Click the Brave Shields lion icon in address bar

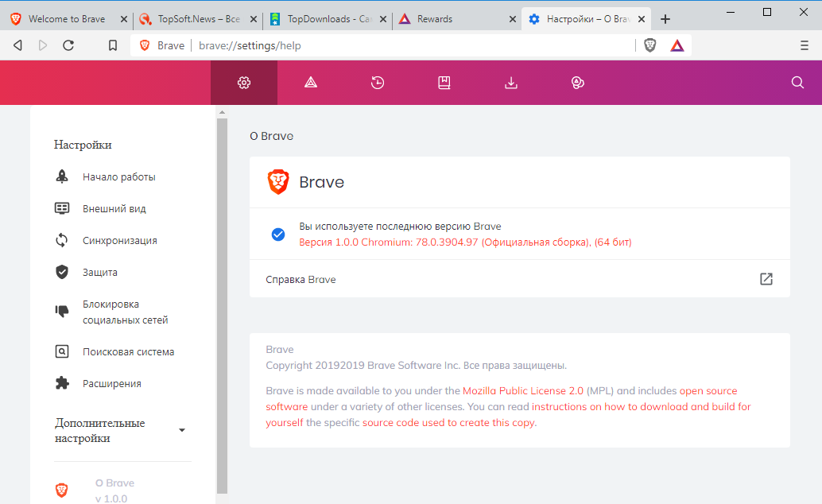(x=650, y=45)
